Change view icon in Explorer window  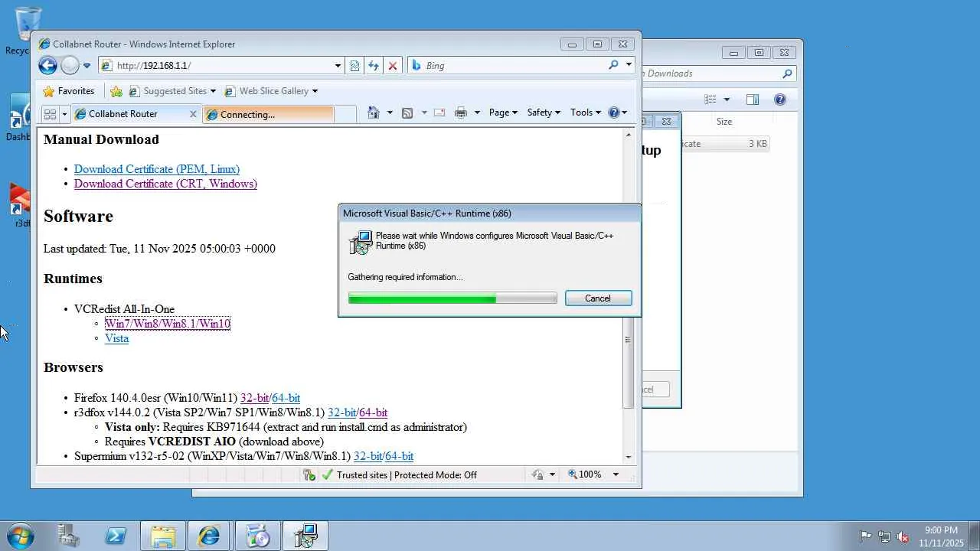pyautogui.click(x=710, y=99)
